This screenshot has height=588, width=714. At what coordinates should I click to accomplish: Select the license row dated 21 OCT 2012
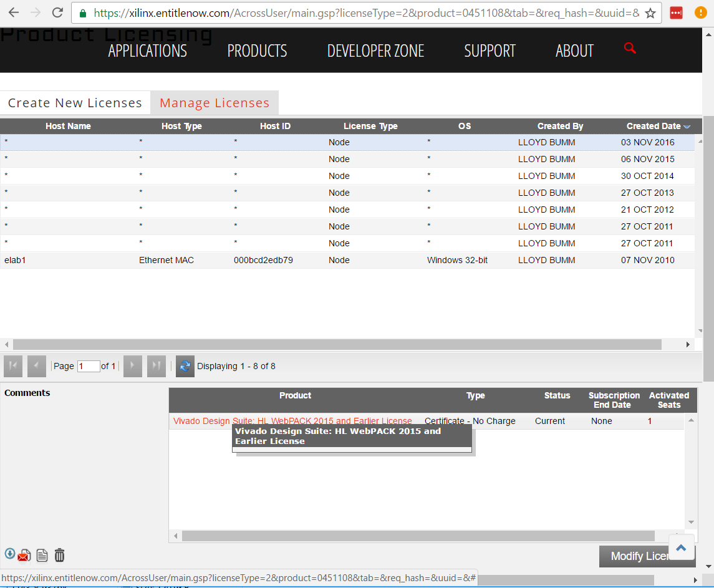click(x=347, y=210)
